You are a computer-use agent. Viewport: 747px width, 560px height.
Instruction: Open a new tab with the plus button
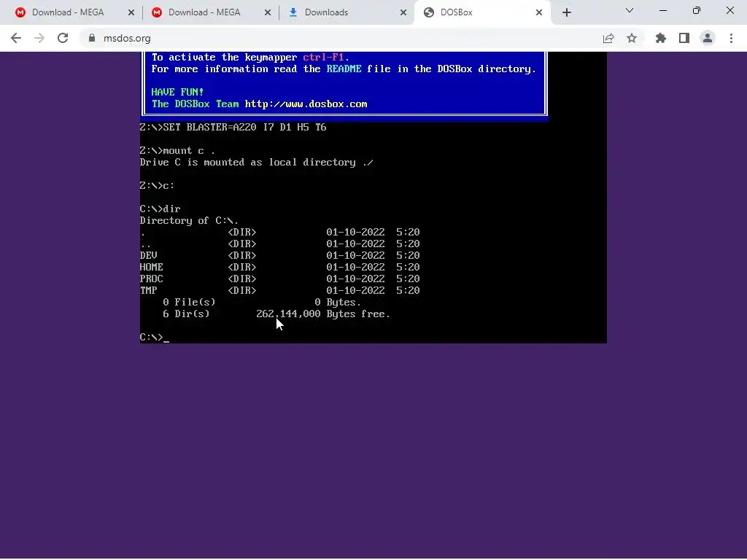566,12
